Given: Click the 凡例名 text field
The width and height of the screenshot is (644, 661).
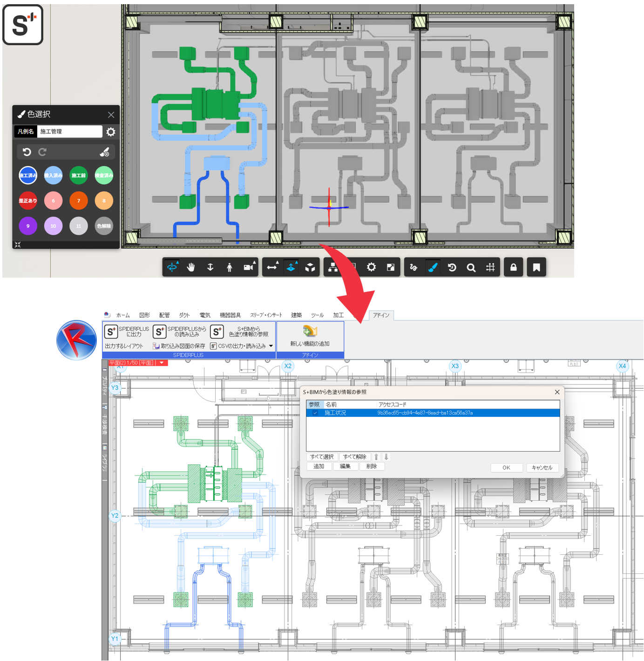Looking at the screenshot, I should pos(69,132).
